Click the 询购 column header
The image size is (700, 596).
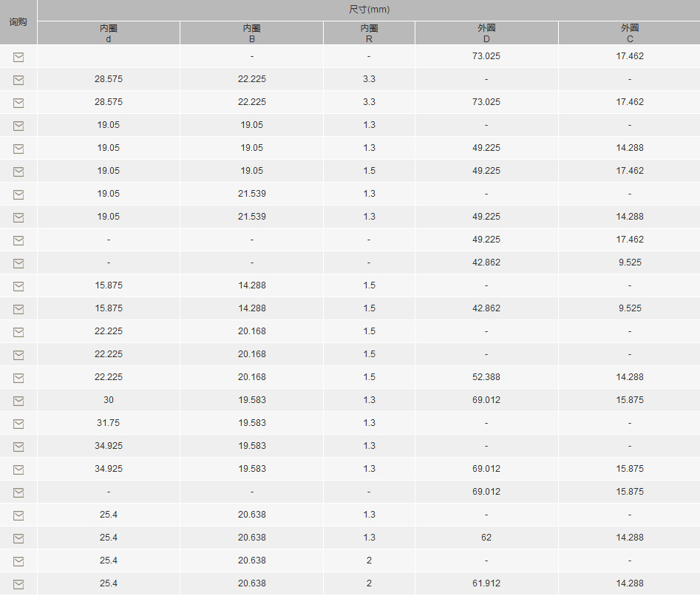pos(18,22)
